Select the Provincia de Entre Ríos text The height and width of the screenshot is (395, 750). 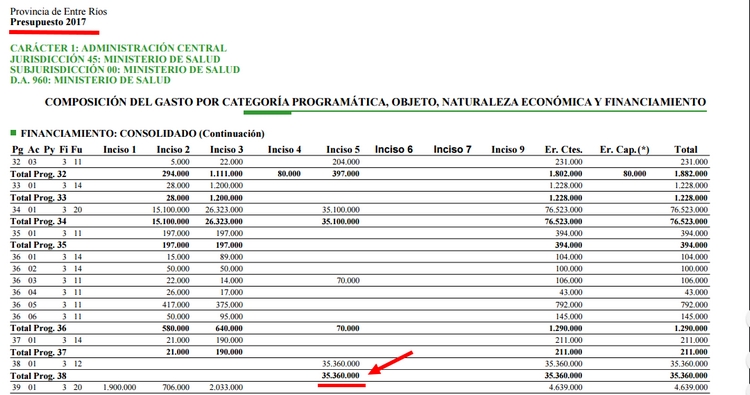(58, 11)
